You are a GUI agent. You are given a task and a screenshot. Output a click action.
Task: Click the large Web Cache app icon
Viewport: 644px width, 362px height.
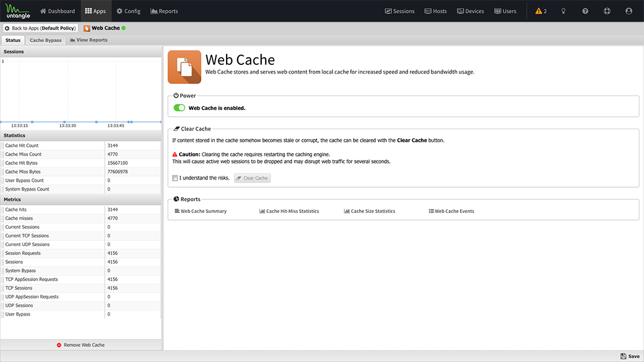click(184, 67)
